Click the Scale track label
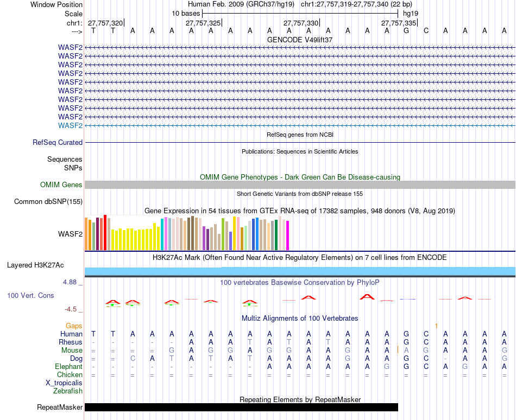The height and width of the screenshot is (420, 516). [x=73, y=14]
